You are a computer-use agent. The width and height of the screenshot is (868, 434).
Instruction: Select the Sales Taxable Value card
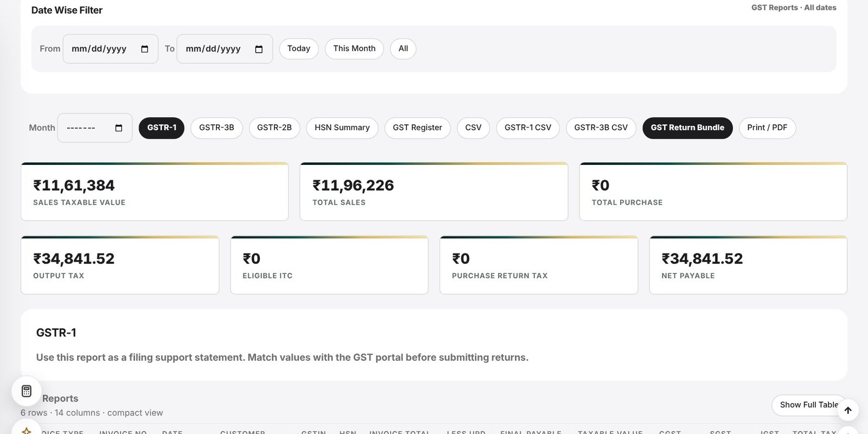coord(155,192)
